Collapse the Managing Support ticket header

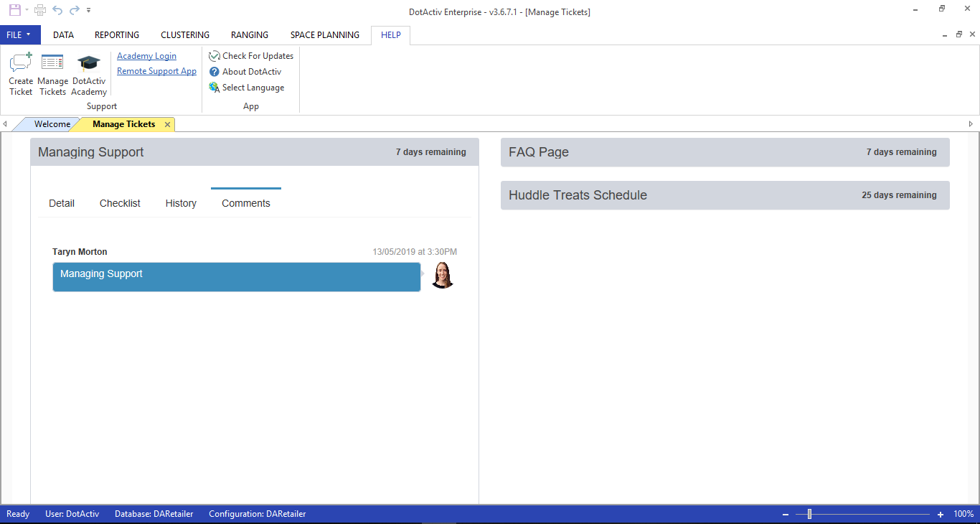coord(255,152)
